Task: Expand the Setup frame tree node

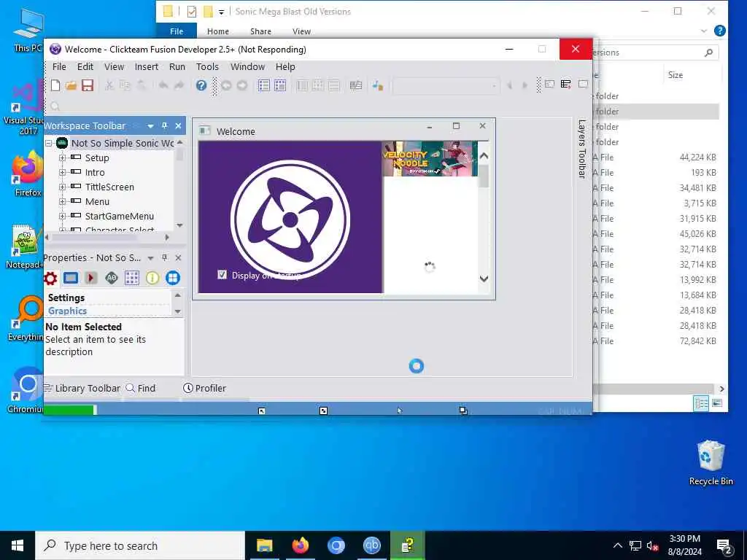Action: pos(63,157)
